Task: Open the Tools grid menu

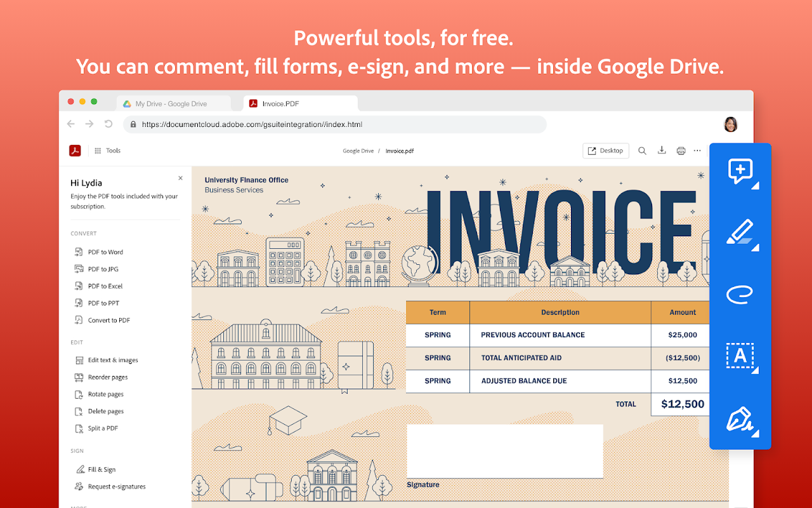Action: coord(107,150)
